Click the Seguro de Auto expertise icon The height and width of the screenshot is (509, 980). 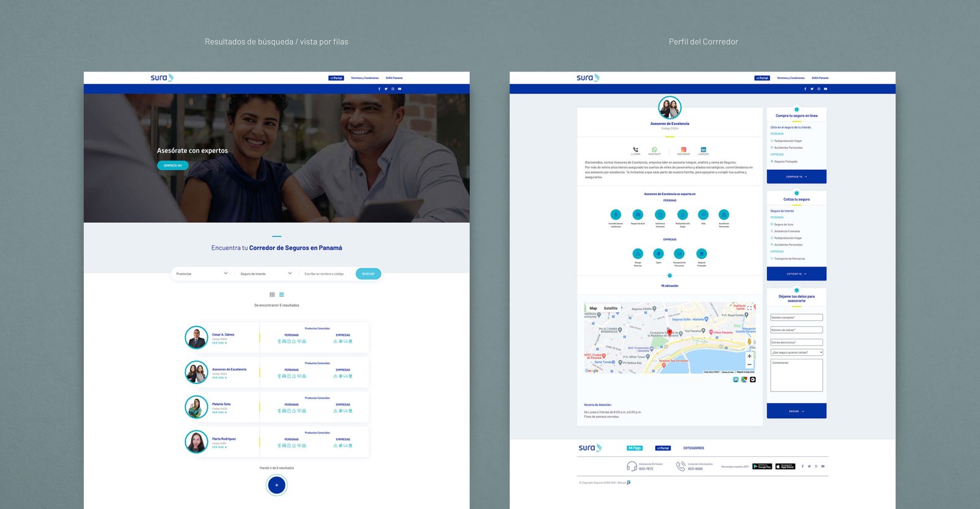coord(638,214)
